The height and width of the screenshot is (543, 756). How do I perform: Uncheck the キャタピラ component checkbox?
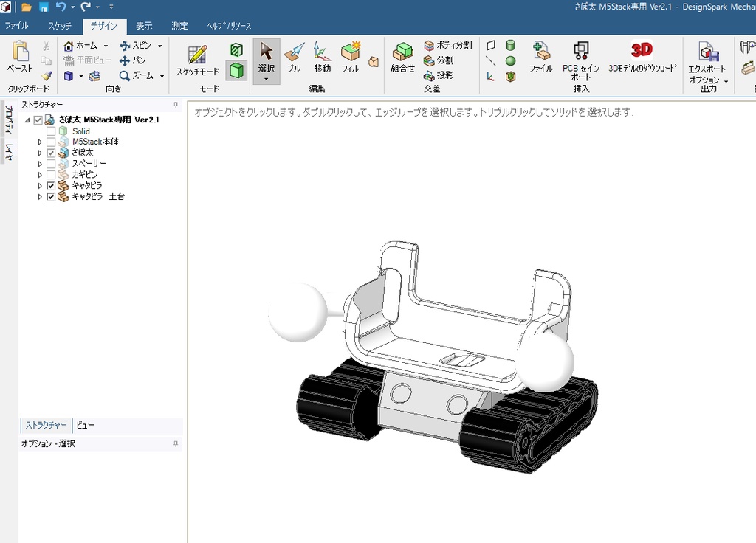(49, 185)
